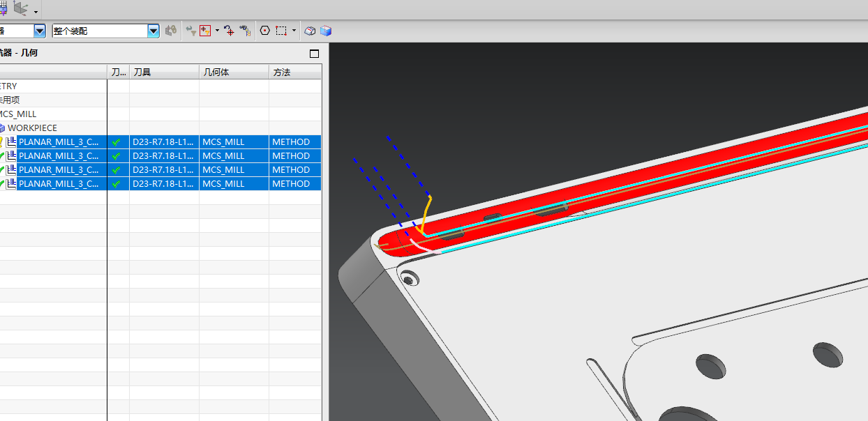The height and width of the screenshot is (421, 868).
Task: Click the small countersunk hole near the model corner
Action: click(409, 277)
